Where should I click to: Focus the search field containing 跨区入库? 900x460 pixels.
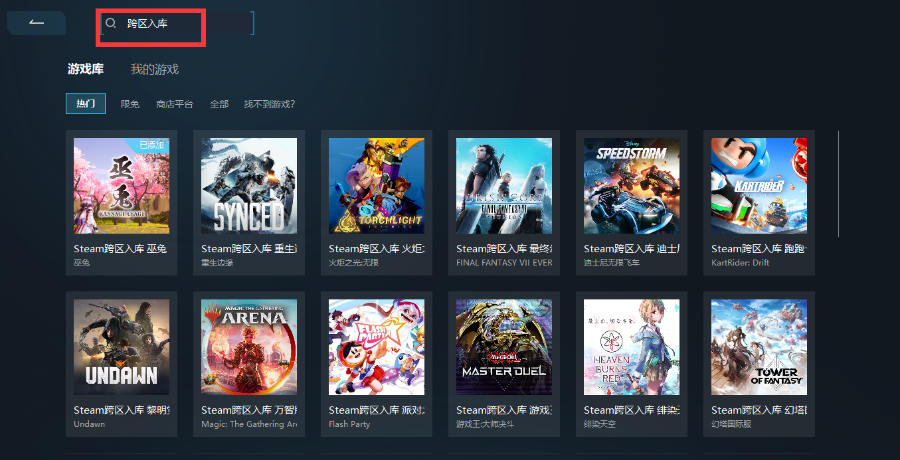[177, 23]
